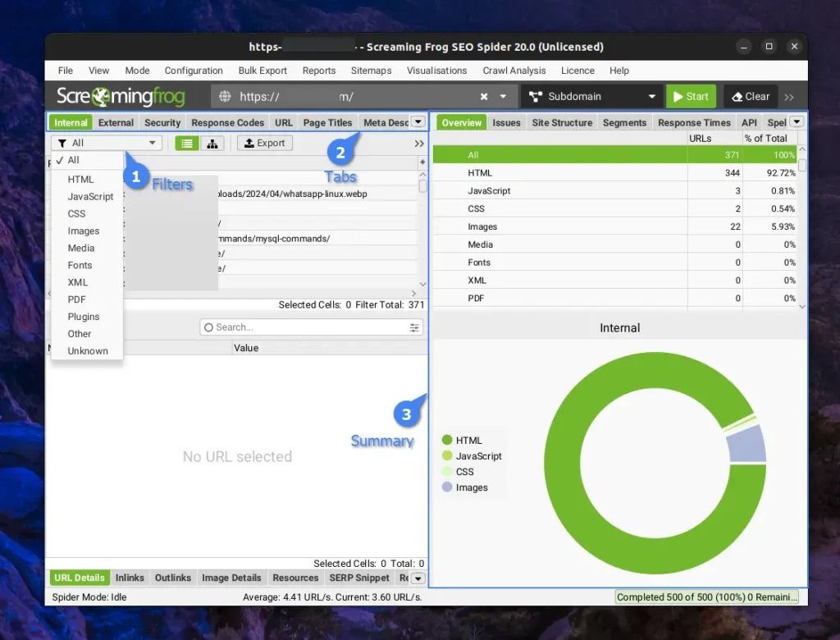Switch to the Inlinks tab
The height and width of the screenshot is (640, 840).
point(130,578)
